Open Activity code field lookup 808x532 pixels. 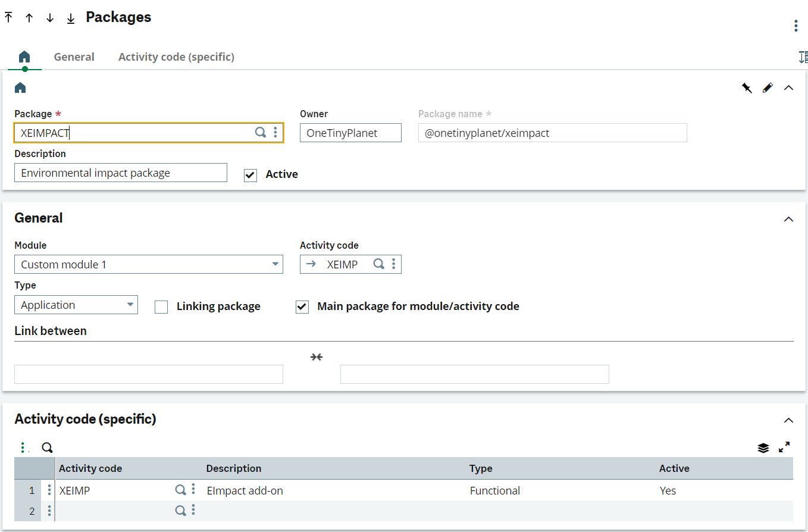tap(378, 264)
